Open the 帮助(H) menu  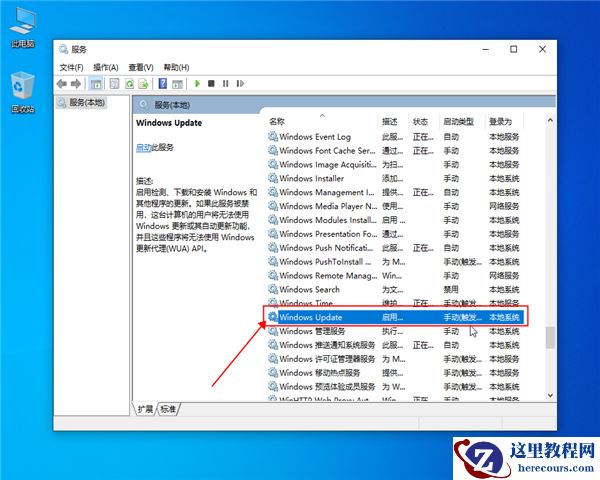pyautogui.click(x=176, y=67)
